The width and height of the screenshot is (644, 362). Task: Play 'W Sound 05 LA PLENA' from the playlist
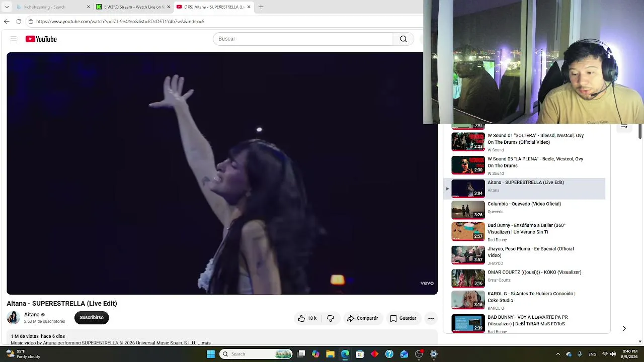click(535, 162)
